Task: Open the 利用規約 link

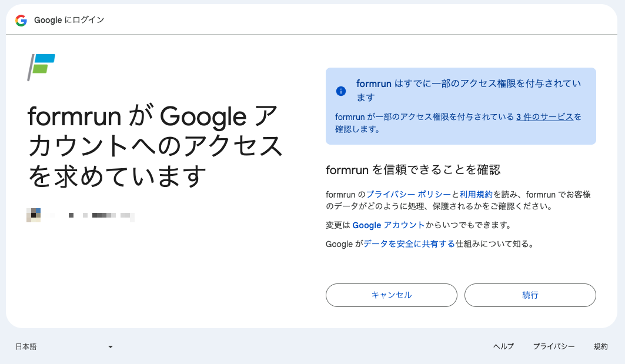Action: coord(476,194)
